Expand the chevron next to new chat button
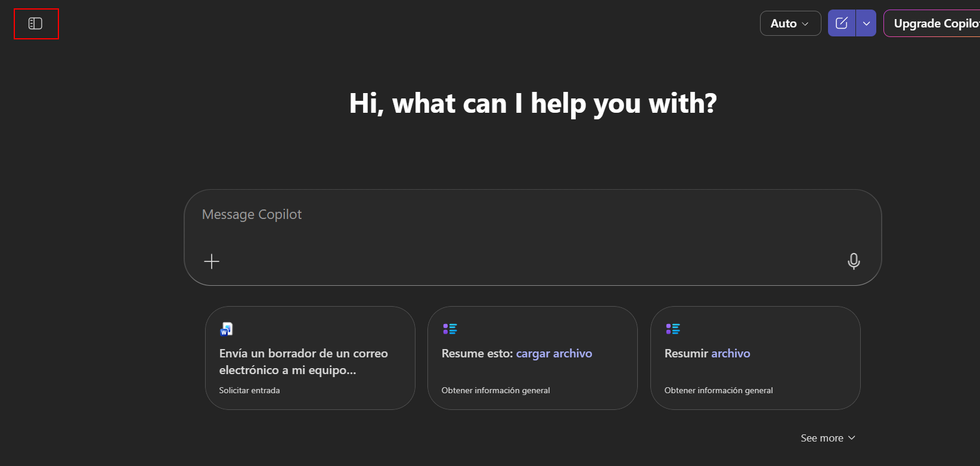The width and height of the screenshot is (980, 466). (x=866, y=23)
